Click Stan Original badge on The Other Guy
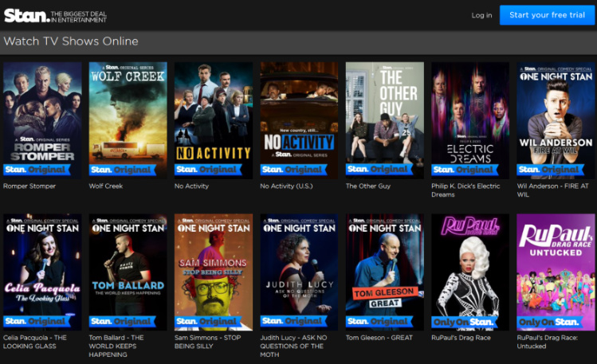597x364 pixels. tap(379, 170)
